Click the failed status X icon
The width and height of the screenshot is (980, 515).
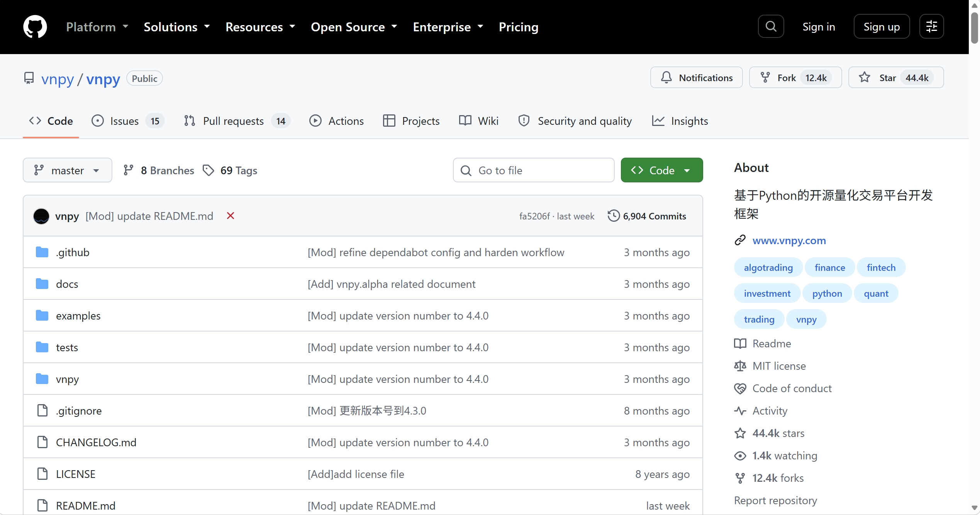click(x=231, y=216)
